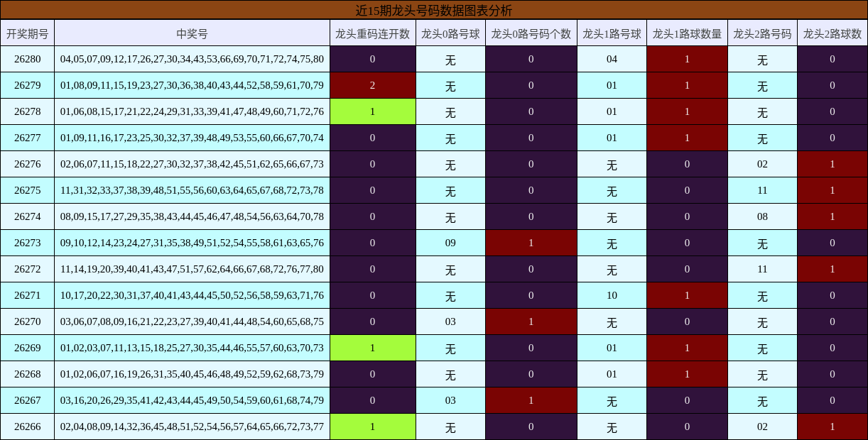Click the green cell with 1 in row 26266

(372, 427)
